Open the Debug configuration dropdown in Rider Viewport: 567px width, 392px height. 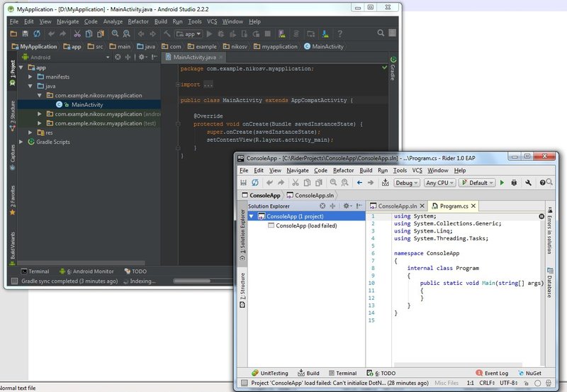[406, 183]
